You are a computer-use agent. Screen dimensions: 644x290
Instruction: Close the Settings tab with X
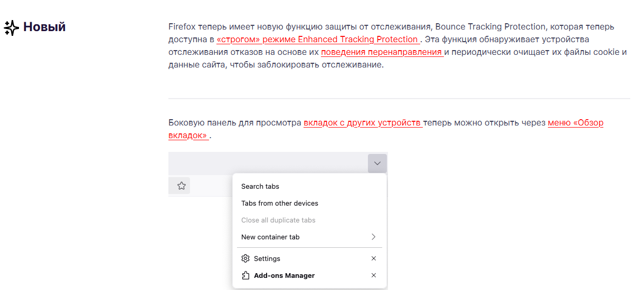pyautogui.click(x=374, y=258)
